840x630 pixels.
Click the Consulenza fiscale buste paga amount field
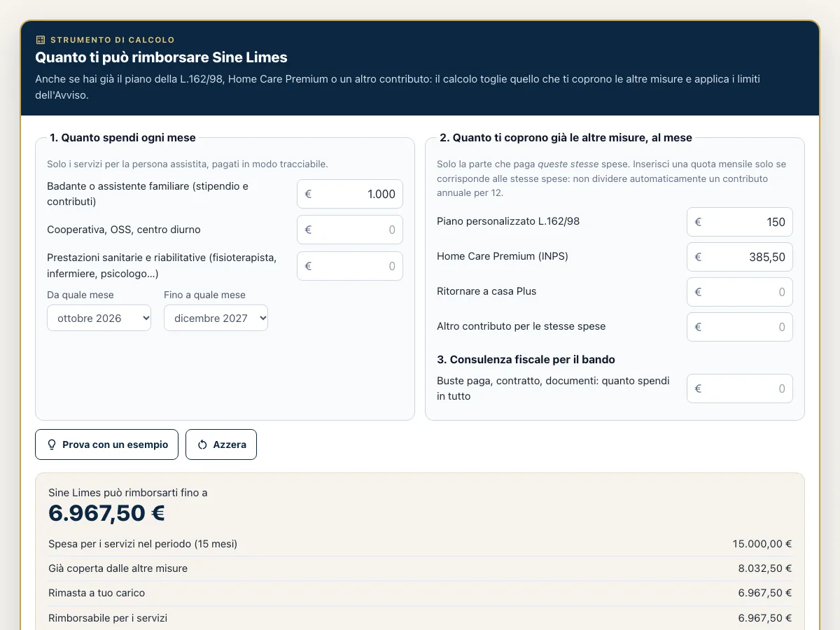tap(740, 388)
